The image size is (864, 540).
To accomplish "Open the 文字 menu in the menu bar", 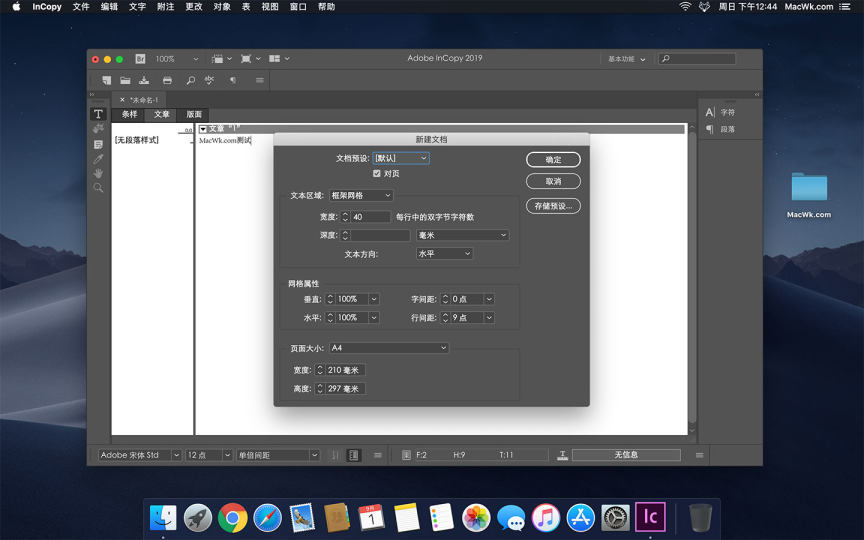I will [x=137, y=7].
